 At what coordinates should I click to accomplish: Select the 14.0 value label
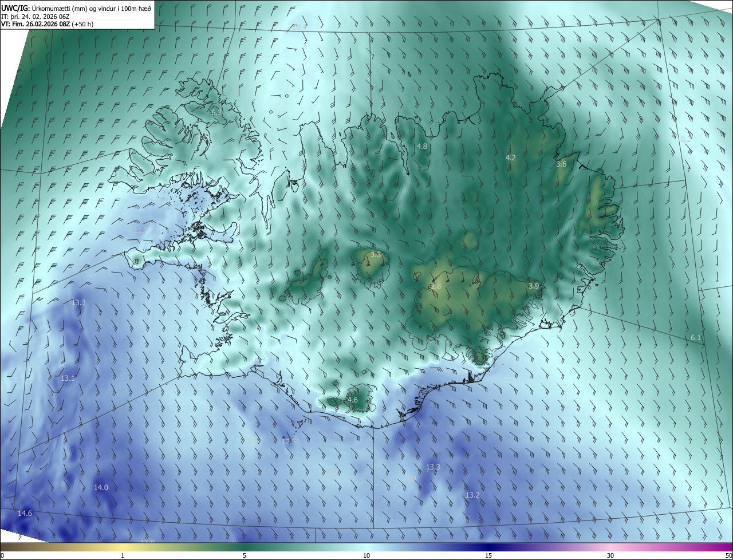(101, 488)
